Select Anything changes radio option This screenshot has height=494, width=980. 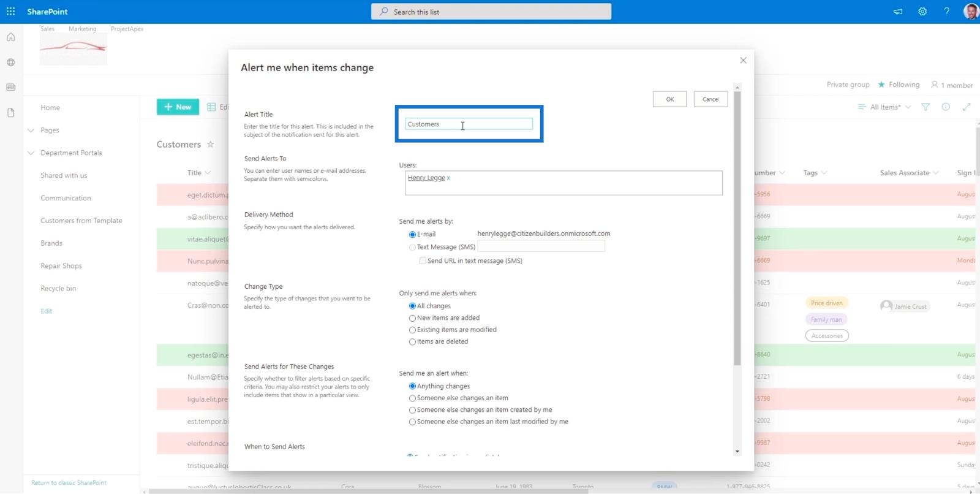412,386
